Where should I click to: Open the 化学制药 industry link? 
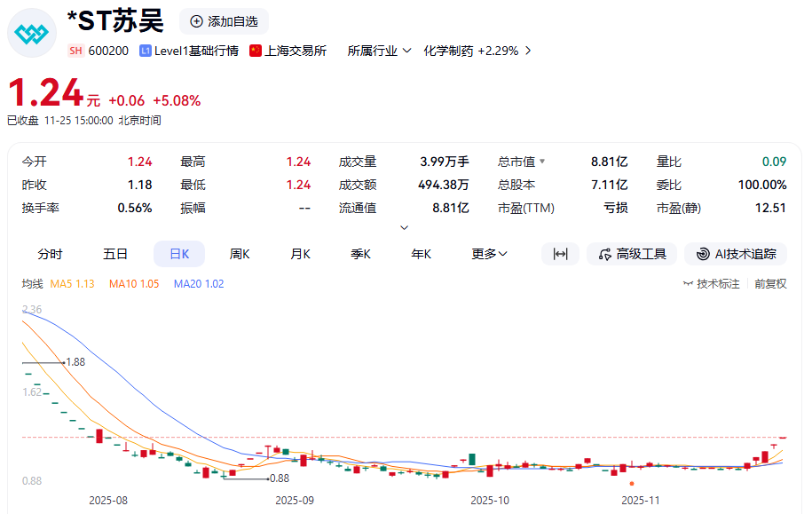point(477,51)
